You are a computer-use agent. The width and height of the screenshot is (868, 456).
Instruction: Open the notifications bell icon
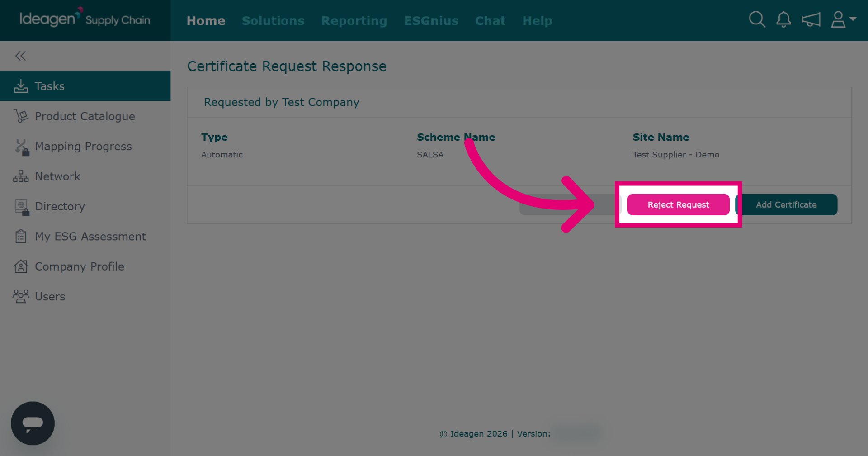point(783,19)
